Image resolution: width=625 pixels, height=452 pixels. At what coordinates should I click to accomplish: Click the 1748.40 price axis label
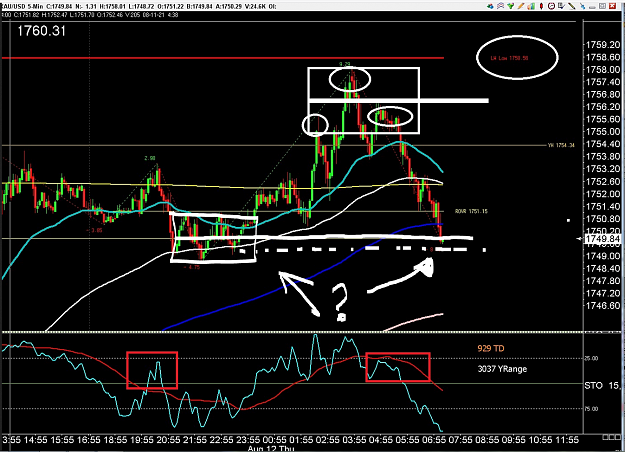(x=603, y=268)
